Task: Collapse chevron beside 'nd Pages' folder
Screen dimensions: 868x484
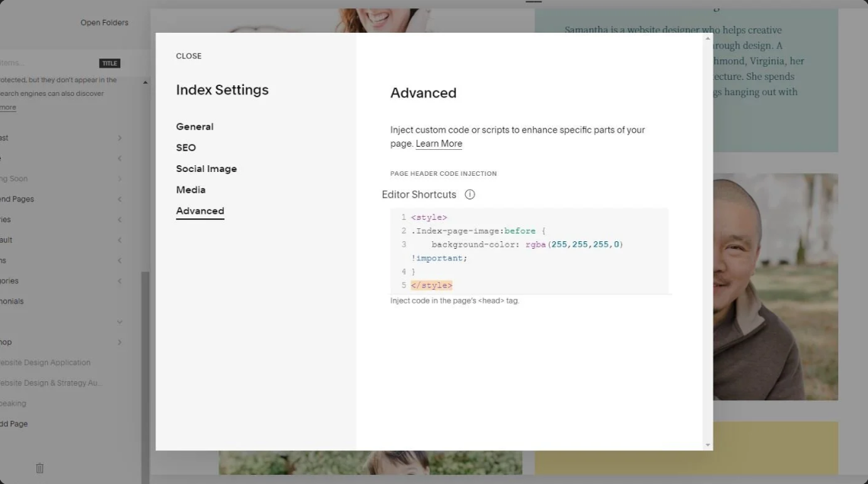Action: (120, 199)
